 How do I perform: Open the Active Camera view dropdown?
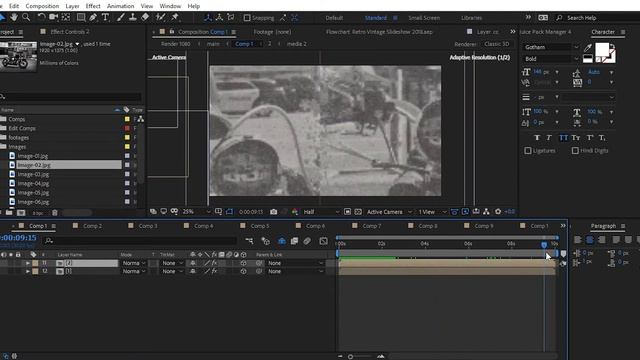(389, 212)
